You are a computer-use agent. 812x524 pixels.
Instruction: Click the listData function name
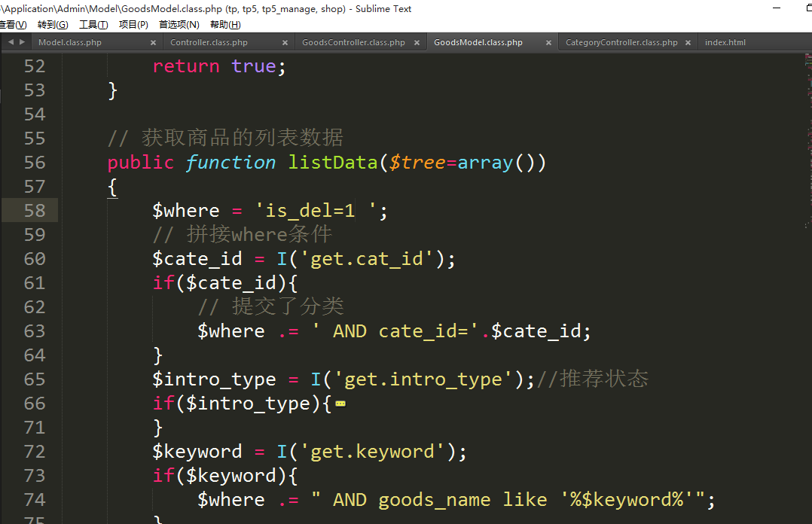click(x=333, y=163)
